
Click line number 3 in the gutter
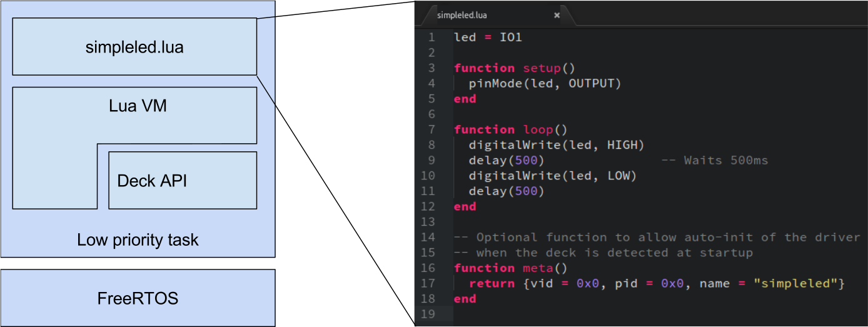(431, 68)
